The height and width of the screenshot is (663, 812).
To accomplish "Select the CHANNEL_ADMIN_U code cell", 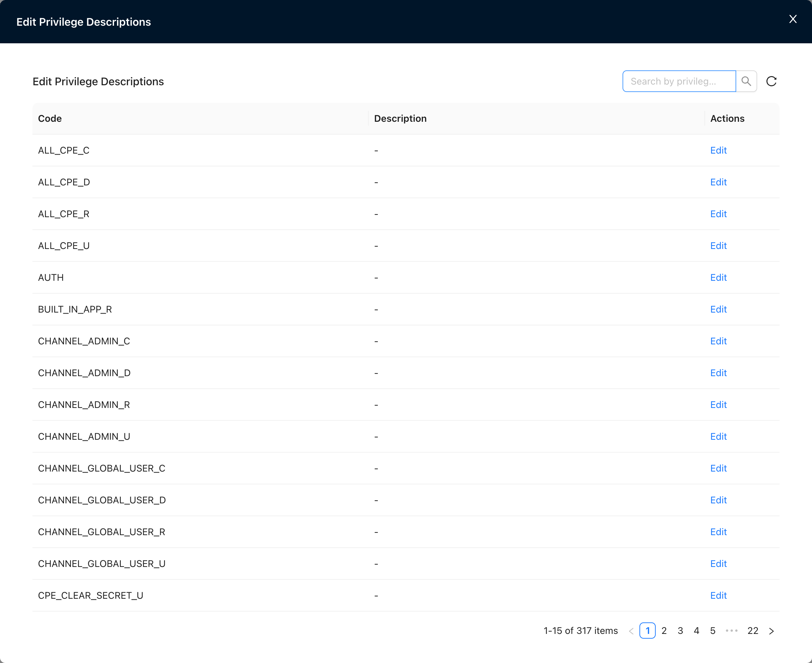I will (x=200, y=436).
